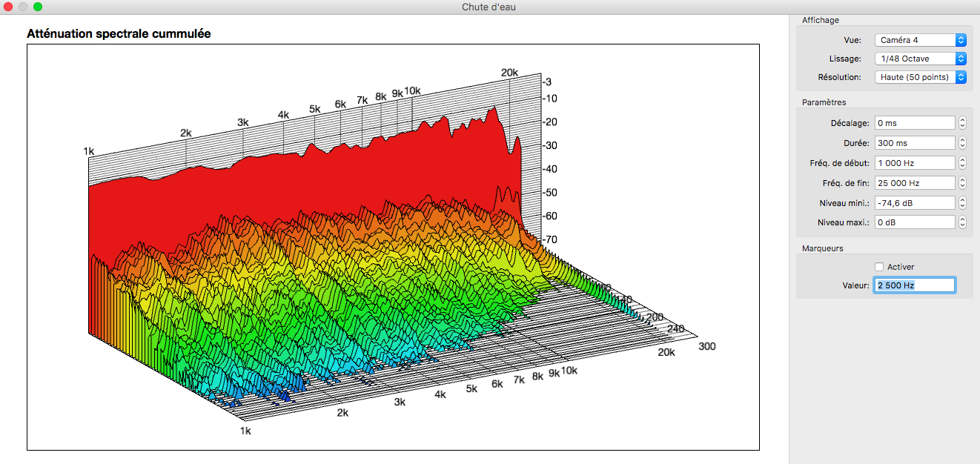Open the Résolution dropdown showing Haute (50 points)

920,77
